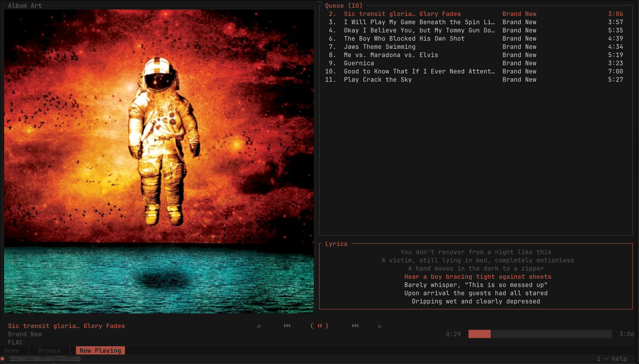Viewport: 639px width, 364px height.
Task: Click the duration '3:57' in the queue
Action: click(x=615, y=22)
